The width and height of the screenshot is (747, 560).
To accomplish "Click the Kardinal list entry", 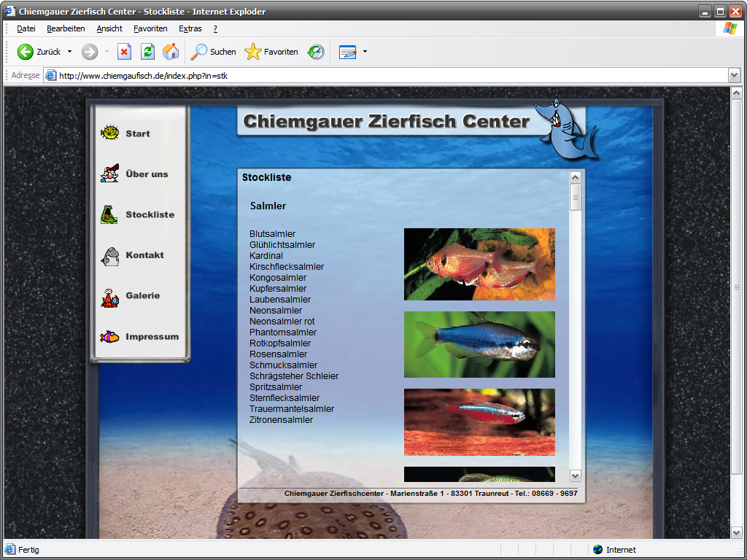I will tap(266, 256).
